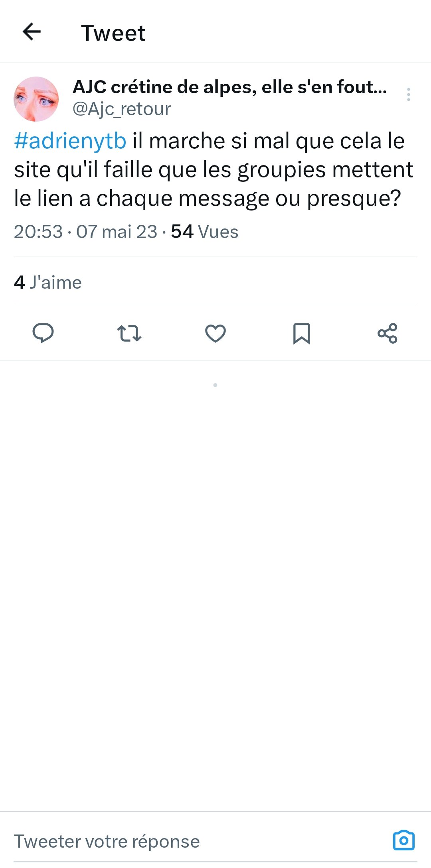431x868 pixels.
Task: Open the camera to attach a photo
Action: pos(403,840)
